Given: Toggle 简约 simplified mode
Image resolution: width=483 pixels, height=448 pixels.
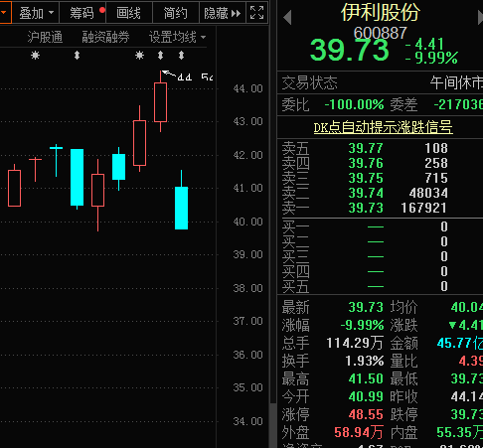Looking at the screenshot, I should tap(176, 13).
